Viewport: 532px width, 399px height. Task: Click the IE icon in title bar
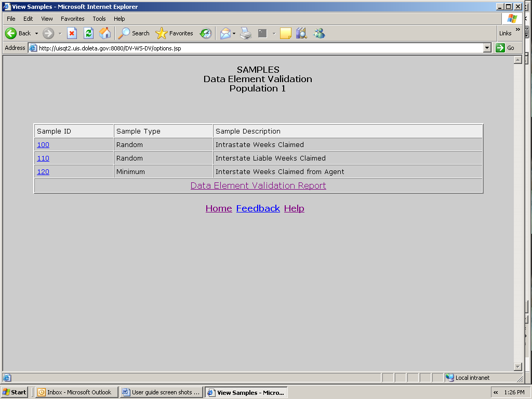tap(7, 6)
